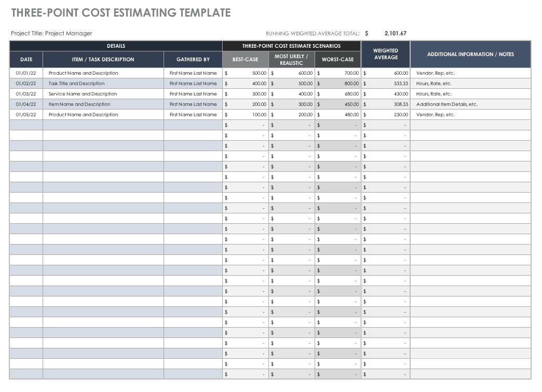Select the Task Title and Description cell
Image resolution: width=542 pixels, height=392 pixels.
76,84
